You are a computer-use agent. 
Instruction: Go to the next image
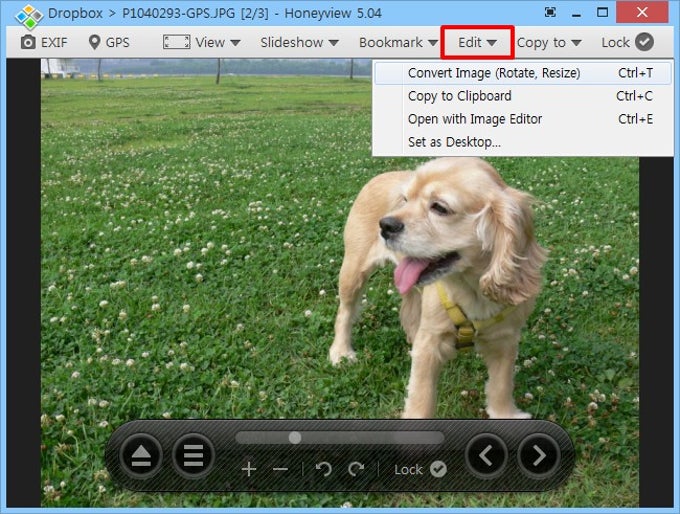click(539, 456)
